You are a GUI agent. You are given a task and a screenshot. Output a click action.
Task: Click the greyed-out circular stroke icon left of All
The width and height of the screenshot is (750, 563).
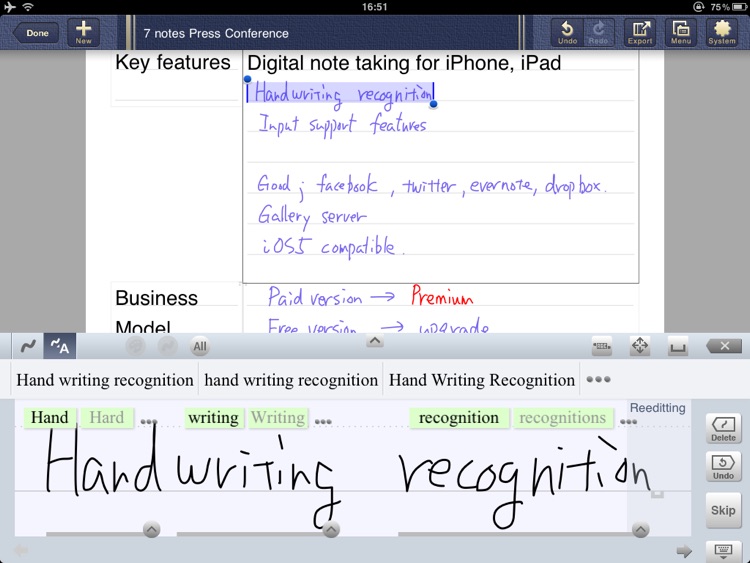pos(136,346)
